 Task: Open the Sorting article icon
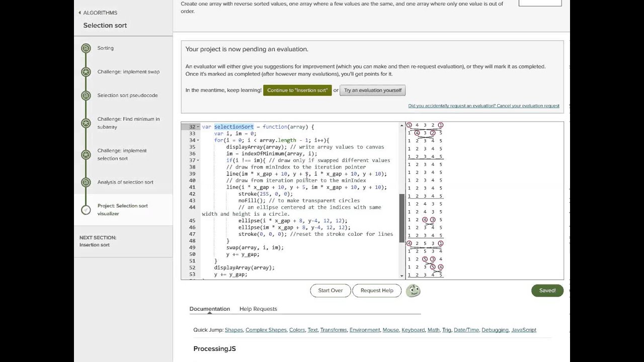coord(86,48)
